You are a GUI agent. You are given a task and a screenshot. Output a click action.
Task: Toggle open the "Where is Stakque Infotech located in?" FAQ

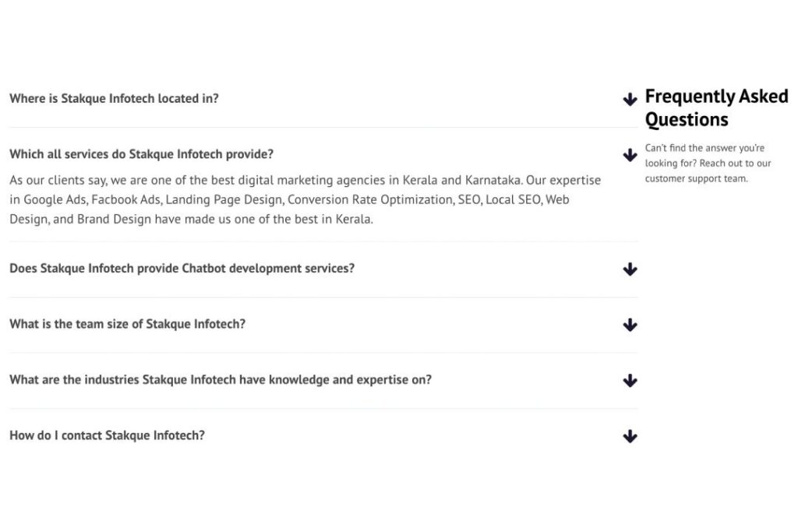(x=114, y=98)
